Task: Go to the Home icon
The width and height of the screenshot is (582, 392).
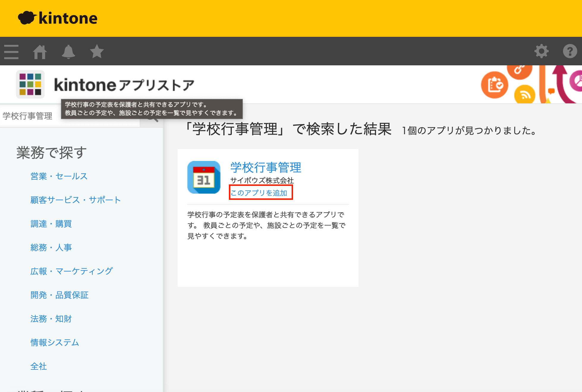Action: [40, 52]
